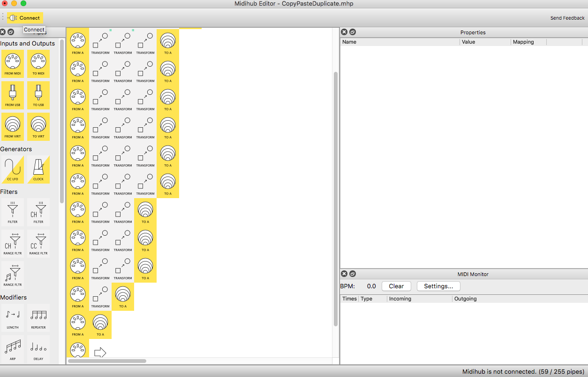Choose the DELAY modifier pipe

tap(38, 349)
